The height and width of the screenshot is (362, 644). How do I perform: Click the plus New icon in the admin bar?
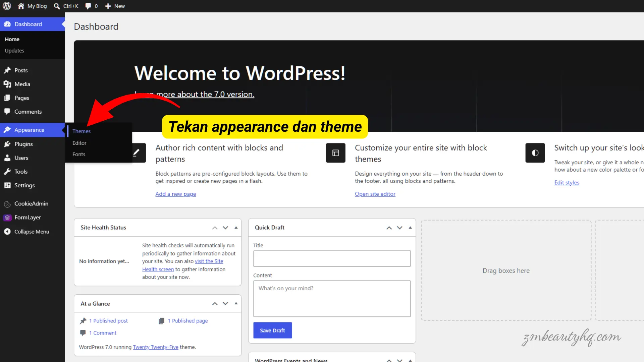(108, 6)
